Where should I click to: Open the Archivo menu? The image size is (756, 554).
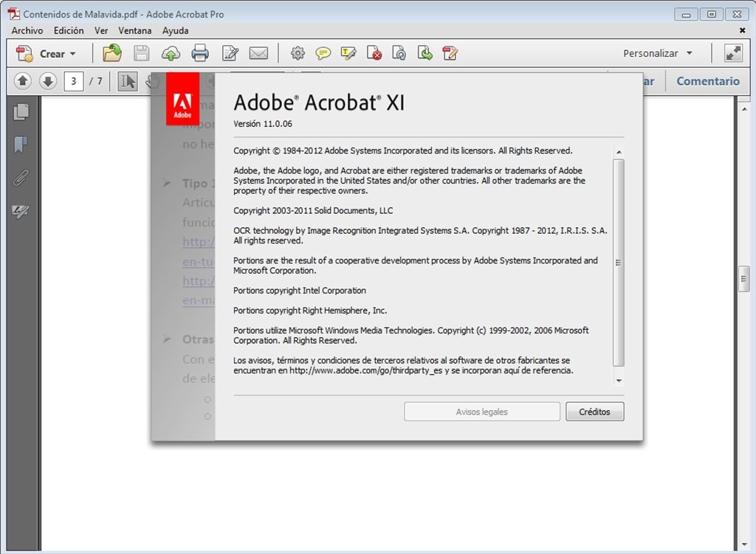[27, 30]
